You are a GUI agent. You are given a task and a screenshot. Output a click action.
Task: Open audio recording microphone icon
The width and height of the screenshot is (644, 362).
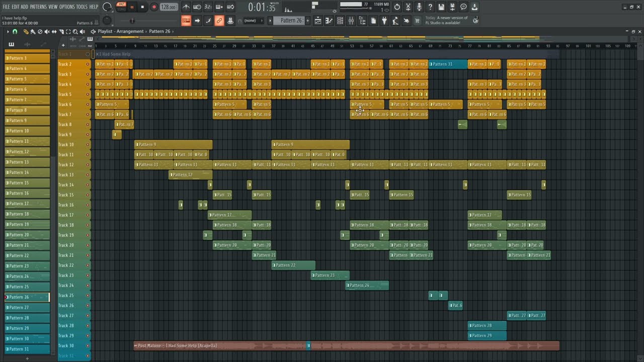point(419,7)
